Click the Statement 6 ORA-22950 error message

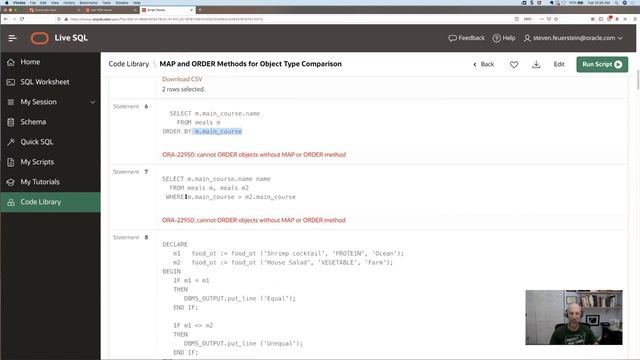pyautogui.click(x=254, y=155)
